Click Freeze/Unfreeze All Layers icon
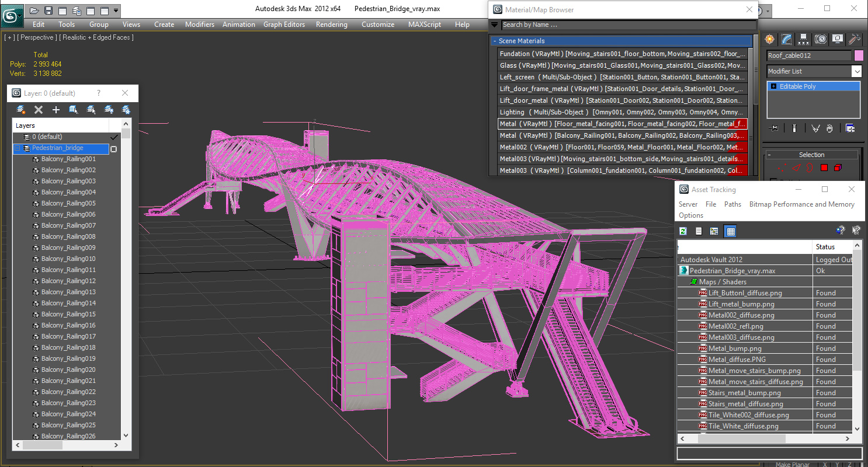 [x=126, y=110]
